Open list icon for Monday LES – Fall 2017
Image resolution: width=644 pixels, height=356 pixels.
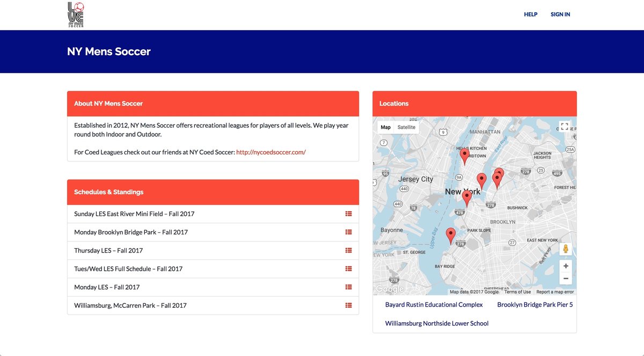point(348,287)
